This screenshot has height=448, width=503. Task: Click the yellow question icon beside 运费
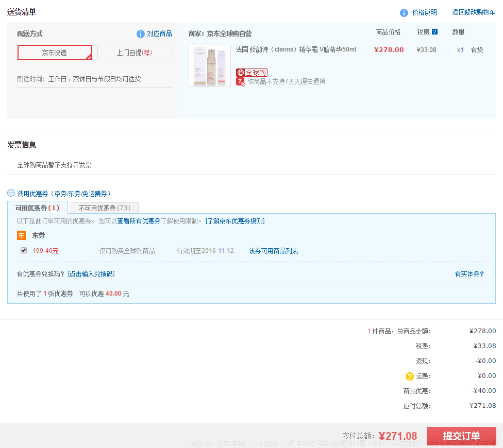coord(409,376)
